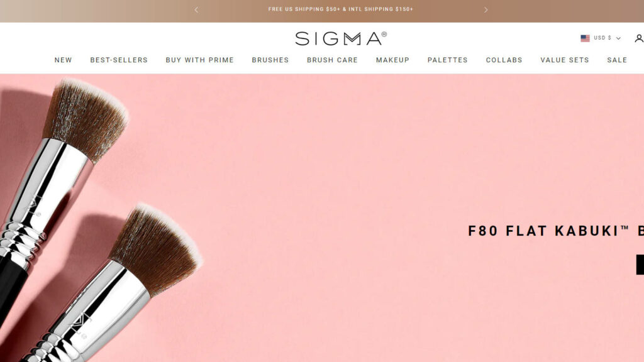644x362 pixels.
Task: Go to BUY WITH PRIME
Action: (199, 60)
